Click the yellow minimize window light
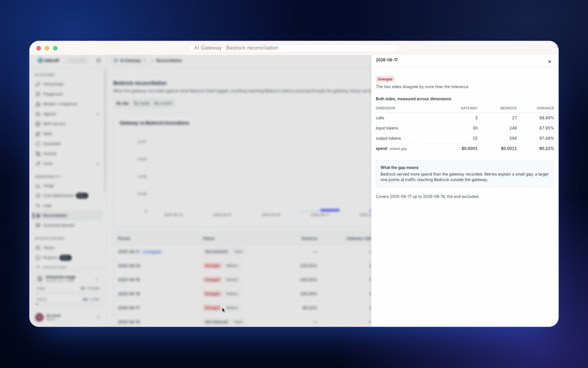 pos(47,48)
